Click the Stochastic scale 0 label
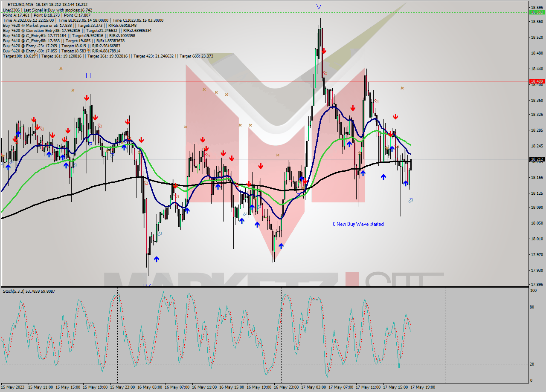The image size is (546, 392). click(531, 380)
